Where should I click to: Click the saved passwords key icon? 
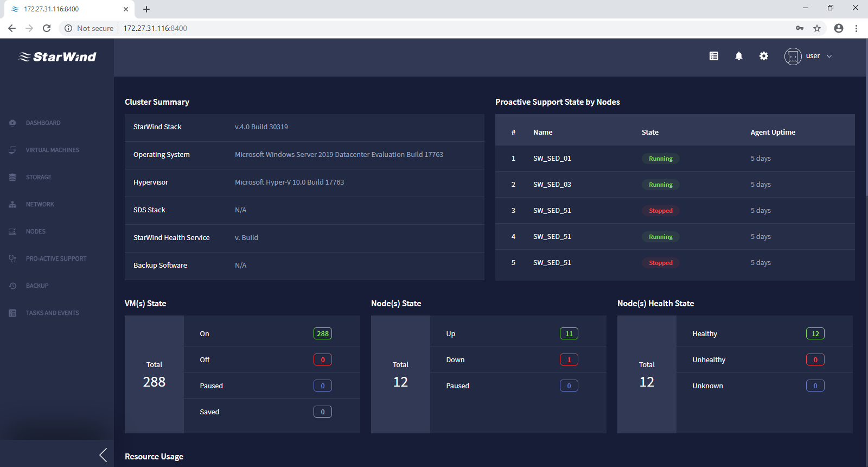[x=800, y=28]
